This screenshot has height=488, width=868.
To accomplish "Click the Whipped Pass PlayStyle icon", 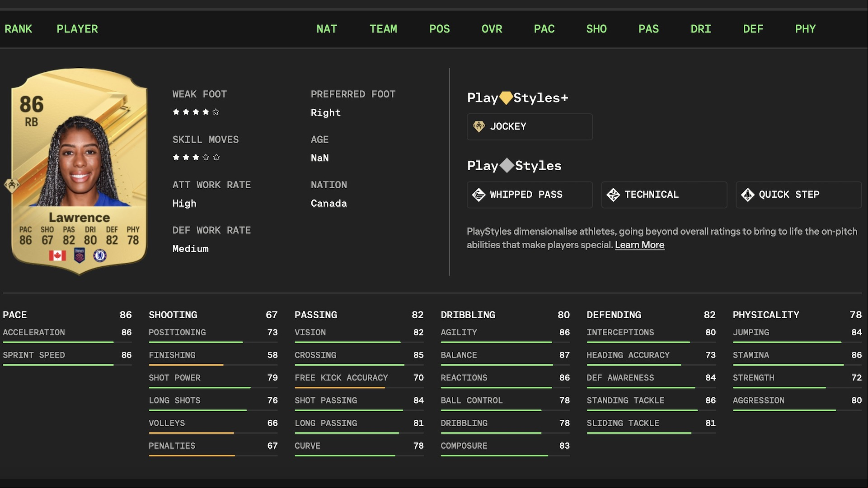I will click(x=479, y=195).
